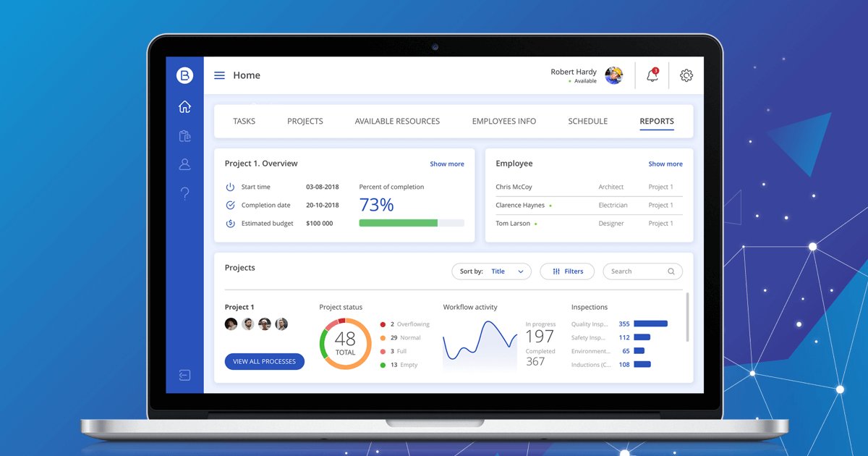Switch to the Tasks tab
This screenshot has width=868, height=456.
pos(244,121)
